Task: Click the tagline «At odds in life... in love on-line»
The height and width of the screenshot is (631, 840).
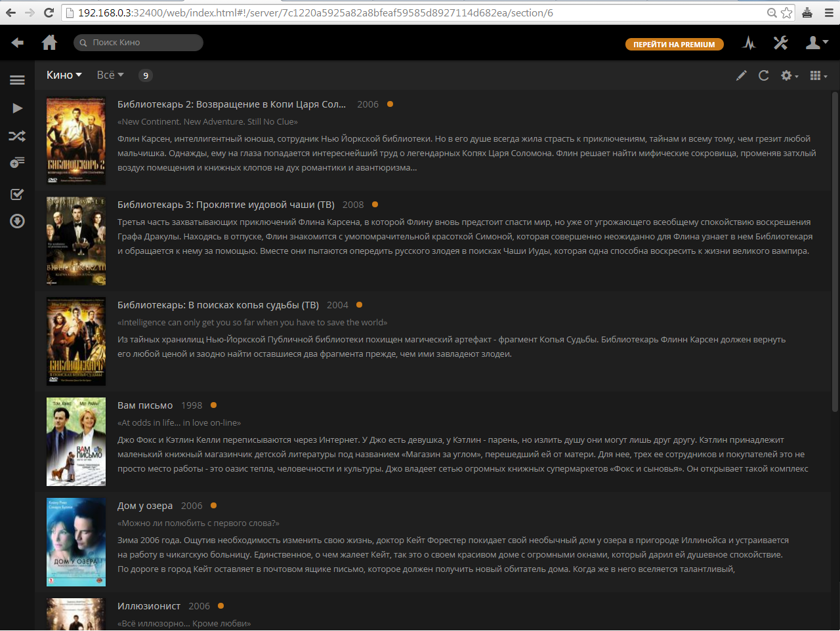Action: click(x=179, y=422)
